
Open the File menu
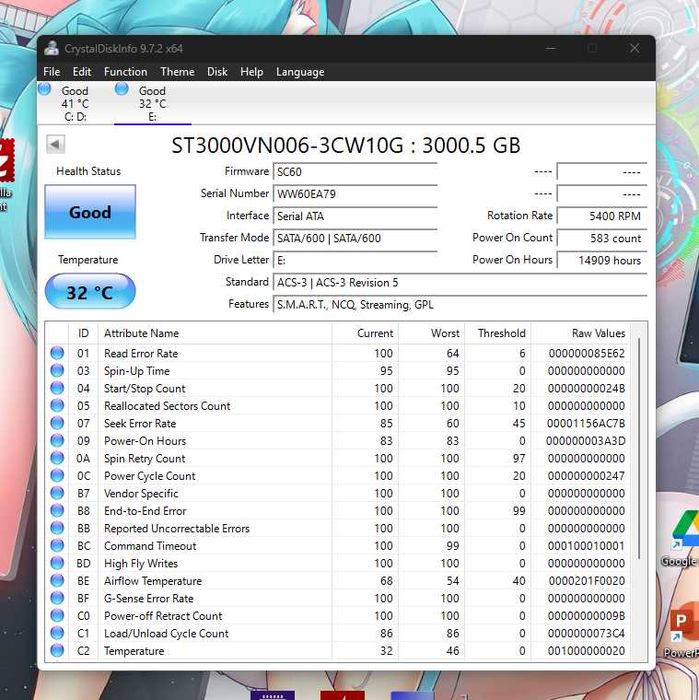pos(51,72)
